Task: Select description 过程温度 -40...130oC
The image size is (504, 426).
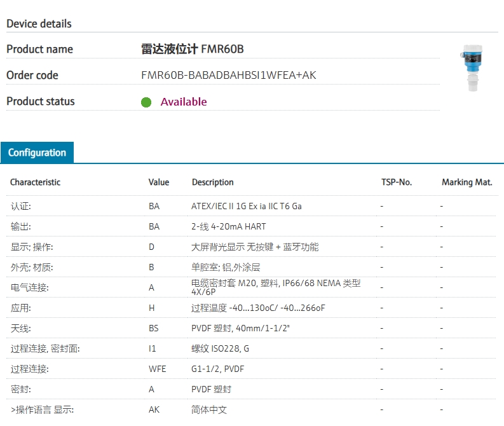Action: click(258, 308)
